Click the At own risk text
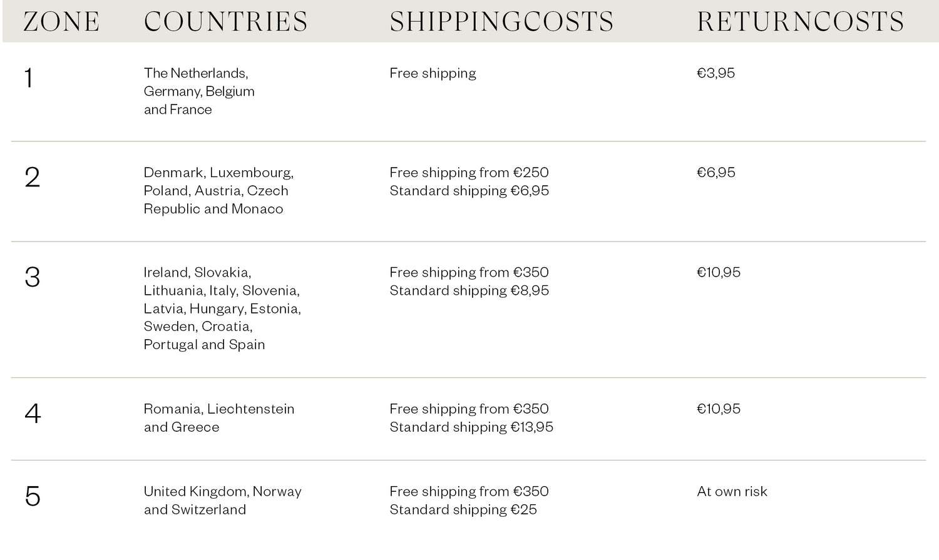The width and height of the screenshot is (939, 560). [x=732, y=492]
